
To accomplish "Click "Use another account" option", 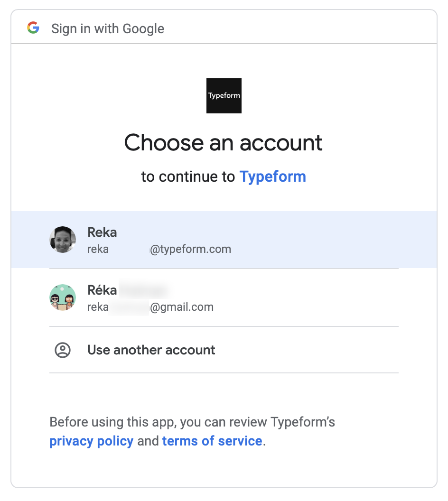I will pyautogui.click(x=151, y=350).
